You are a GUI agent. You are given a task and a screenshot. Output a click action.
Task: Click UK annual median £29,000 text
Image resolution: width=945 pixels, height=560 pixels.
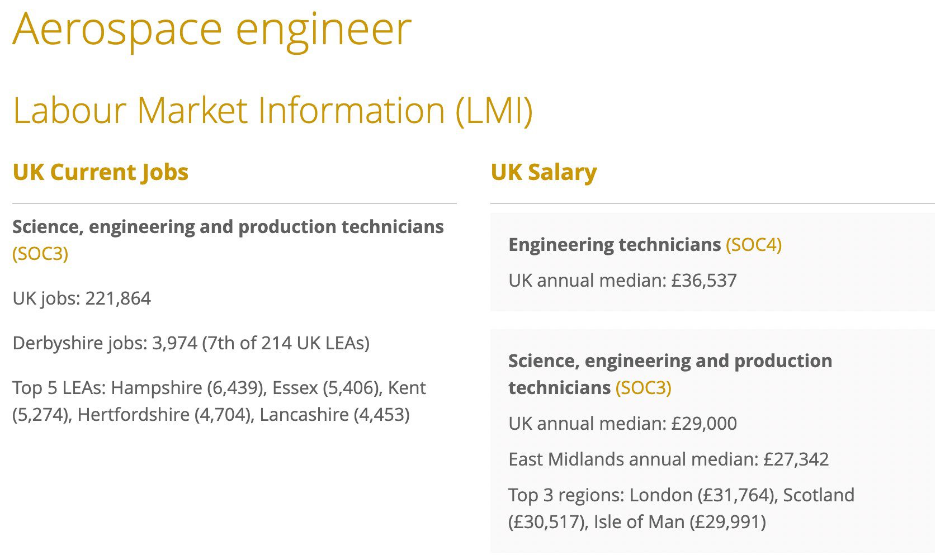click(x=622, y=424)
